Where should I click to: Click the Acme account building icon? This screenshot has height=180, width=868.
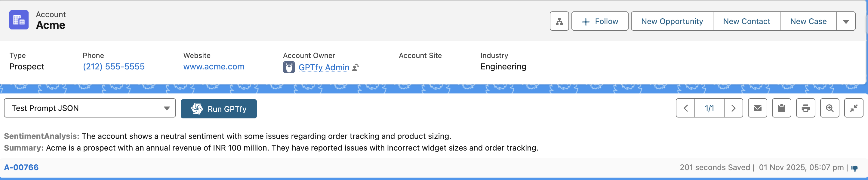[x=19, y=20]
